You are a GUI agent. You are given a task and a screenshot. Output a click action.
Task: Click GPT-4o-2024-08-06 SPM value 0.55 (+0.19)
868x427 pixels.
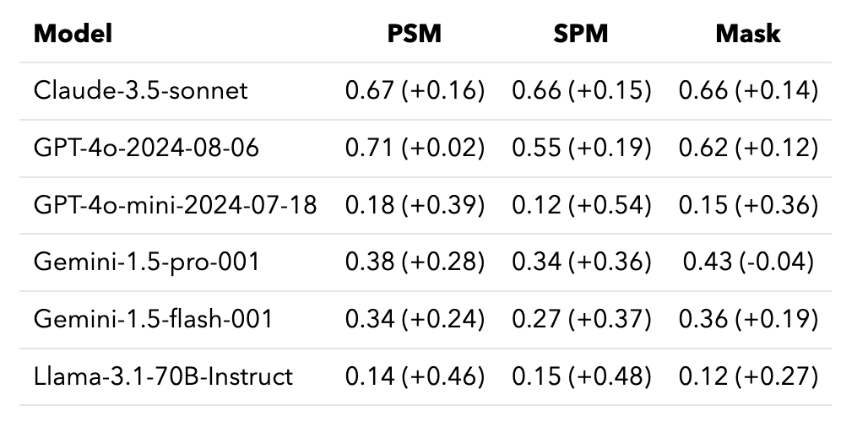click(581, 148)
